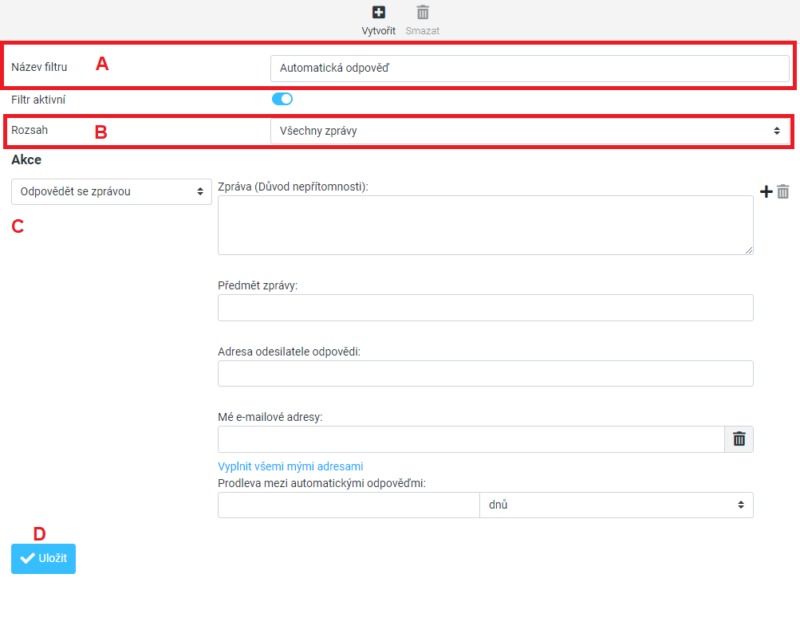
Task: Click trash button next to Mé e-mailové adresy
Action: [738, 439]
